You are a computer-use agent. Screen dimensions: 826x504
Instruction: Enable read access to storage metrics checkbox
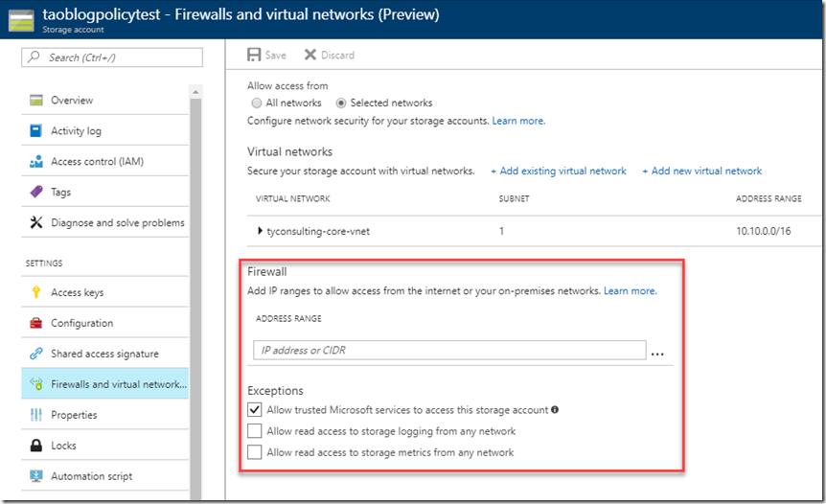(255, 452)
